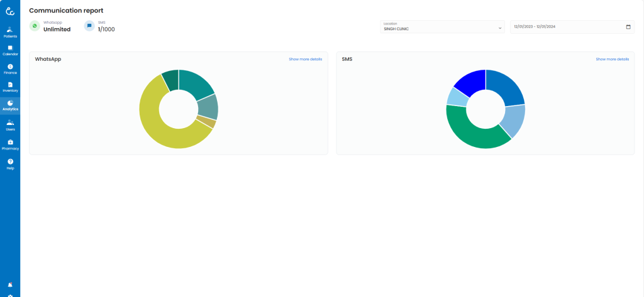Open the Help page
The image size is (644, 297).
[10, 165]
